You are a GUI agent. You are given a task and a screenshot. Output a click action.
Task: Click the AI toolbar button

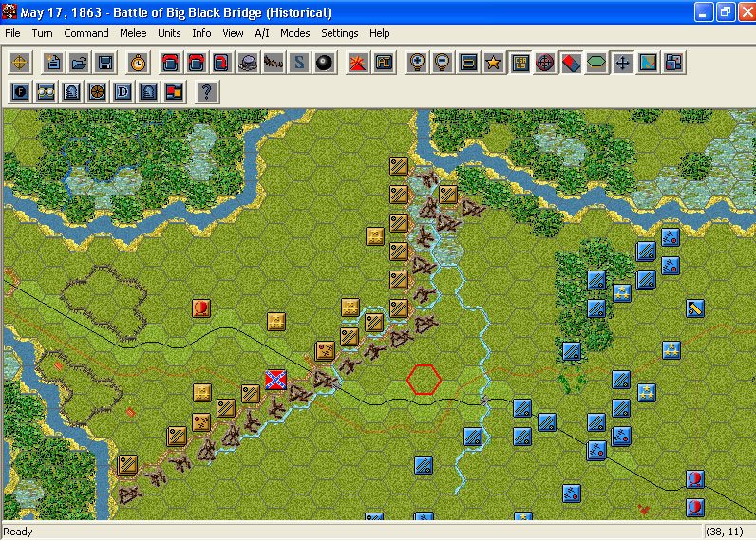pos(384,64)
